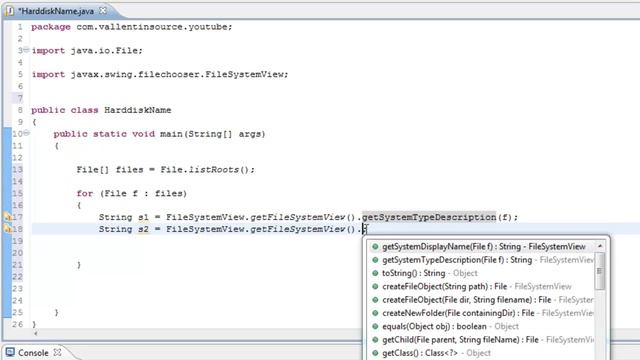Click the Console monitor icon
Screen dimensions: 640x360
(10, 352)
